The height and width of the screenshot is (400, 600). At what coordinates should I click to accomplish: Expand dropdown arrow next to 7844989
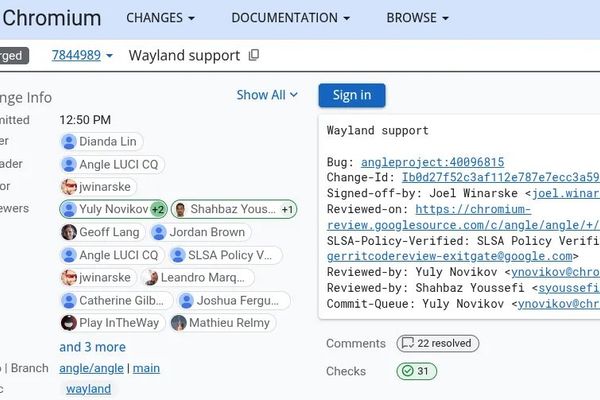pyautogui.click(x=109, y=56)
